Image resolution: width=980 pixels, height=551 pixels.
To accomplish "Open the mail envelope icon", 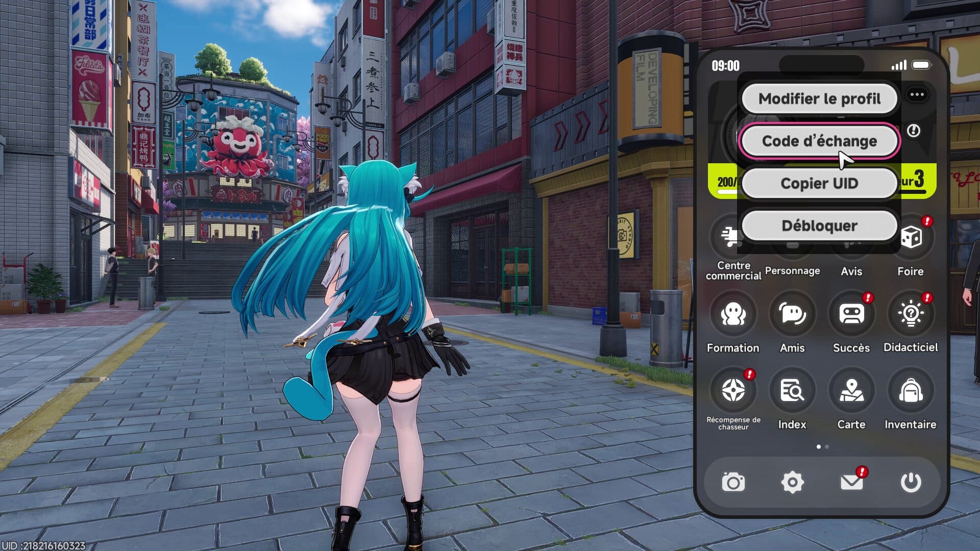I will 851,482.
